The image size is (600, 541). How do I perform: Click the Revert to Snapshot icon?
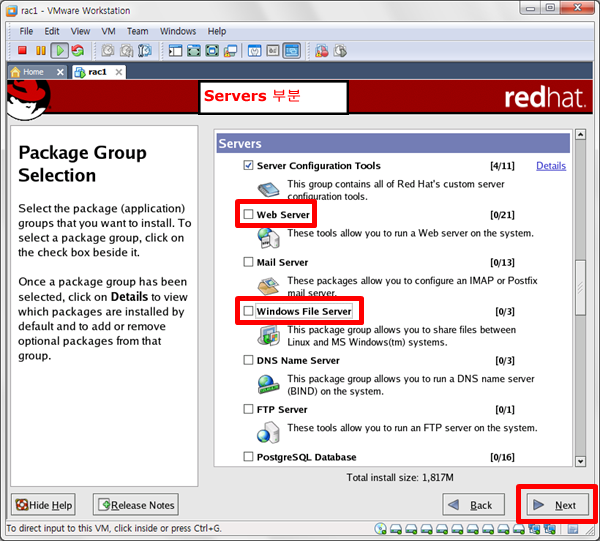pyautogui.click(x=126, y=51)
